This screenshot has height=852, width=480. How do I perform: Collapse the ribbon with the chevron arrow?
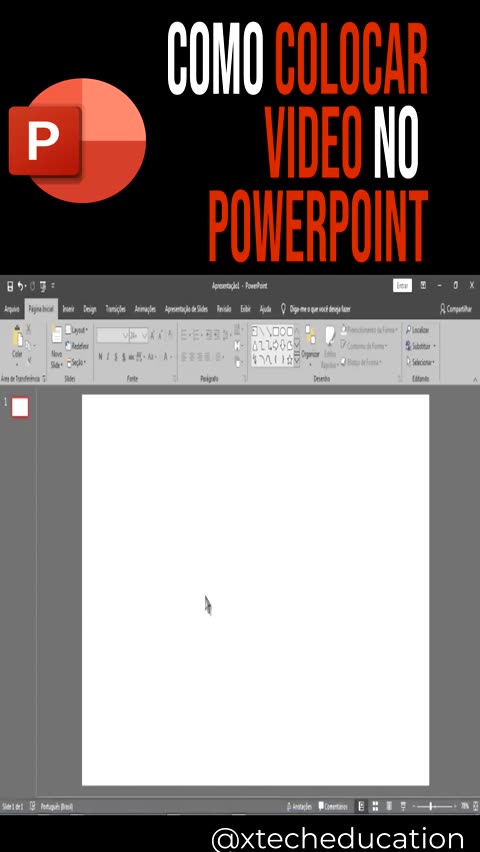[476, 379]
